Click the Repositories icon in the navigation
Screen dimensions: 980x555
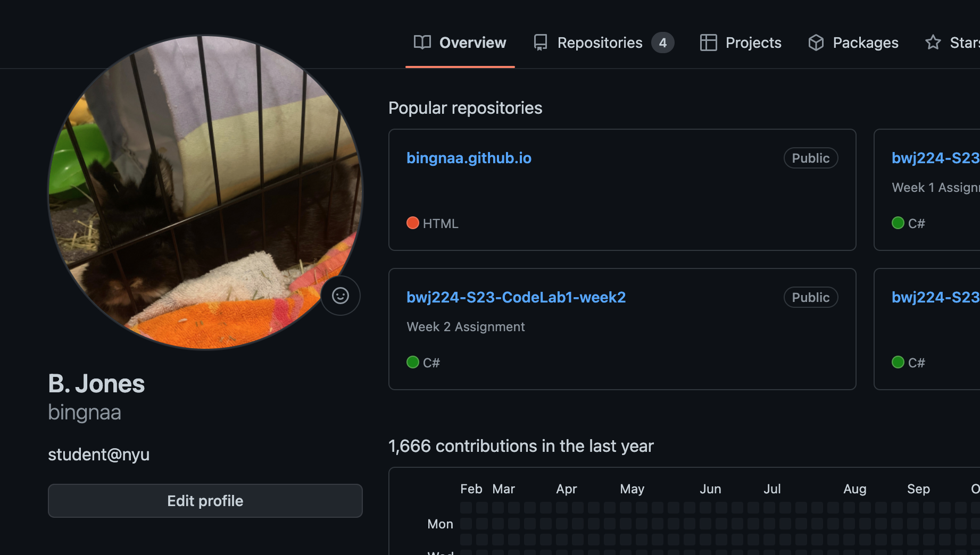[541, 43]
